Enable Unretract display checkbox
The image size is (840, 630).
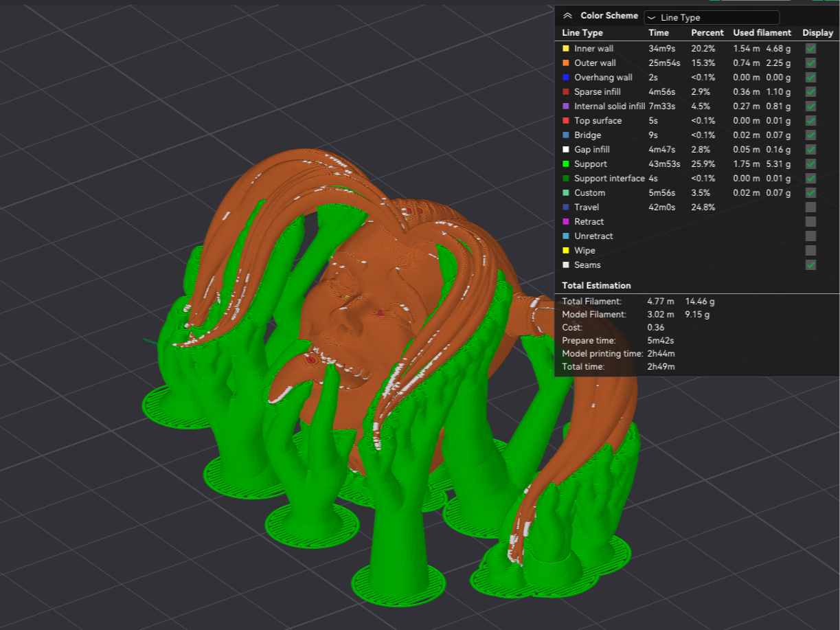[810, 236]
